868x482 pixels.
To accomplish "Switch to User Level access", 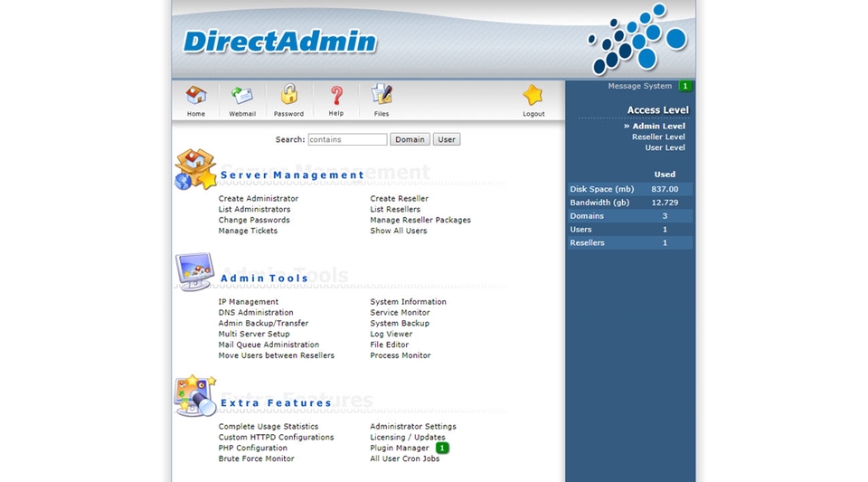I will click(665, 147).
